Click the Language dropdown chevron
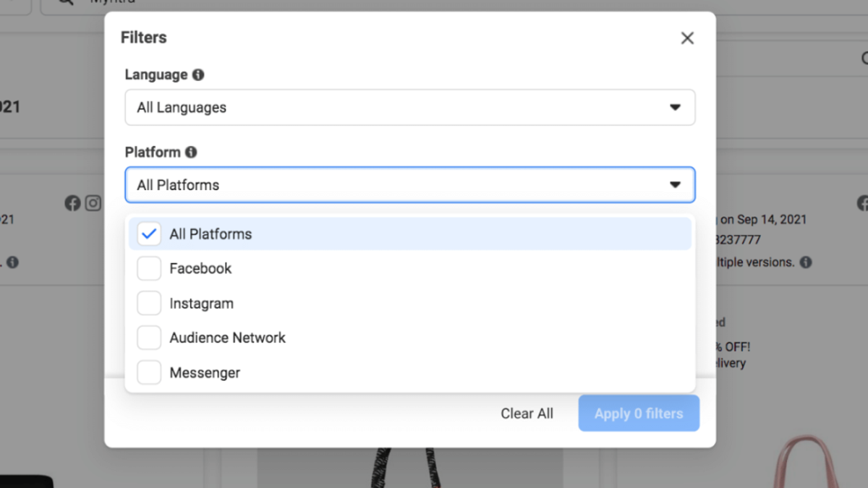This screenshot has width=868, height=488. 675,107
